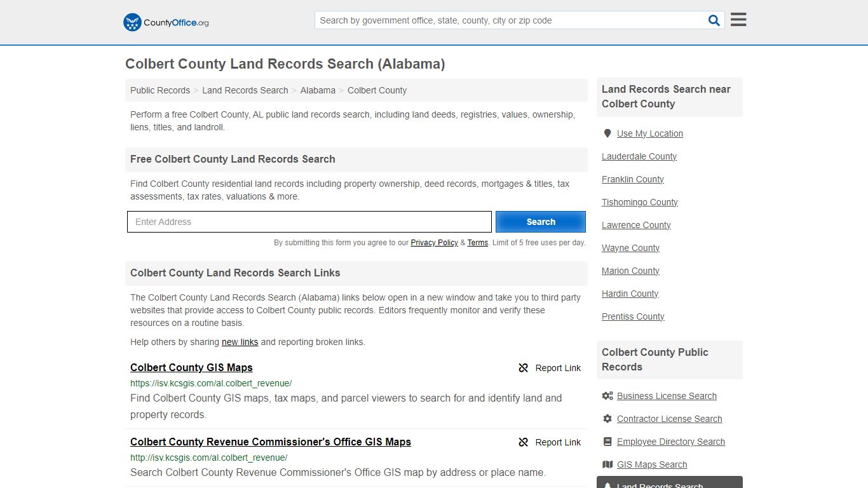This screenshot has height=488, width=868.
Task: Click the Contractor License Search gear icon
Action: tap(607, 419)
